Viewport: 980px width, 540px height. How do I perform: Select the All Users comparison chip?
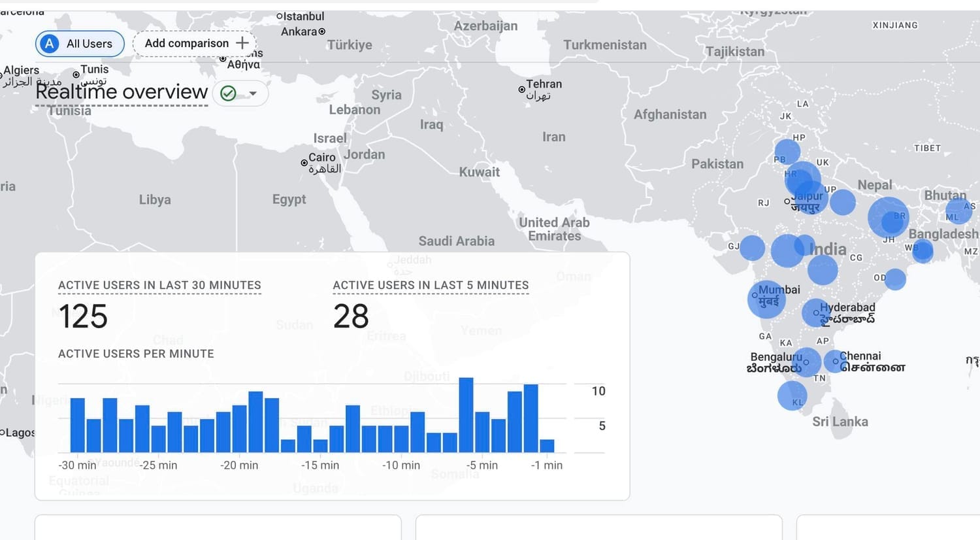80,44
